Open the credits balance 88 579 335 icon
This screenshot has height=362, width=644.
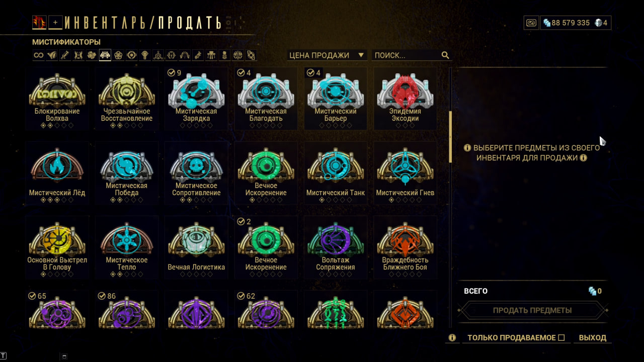(547, 23)
